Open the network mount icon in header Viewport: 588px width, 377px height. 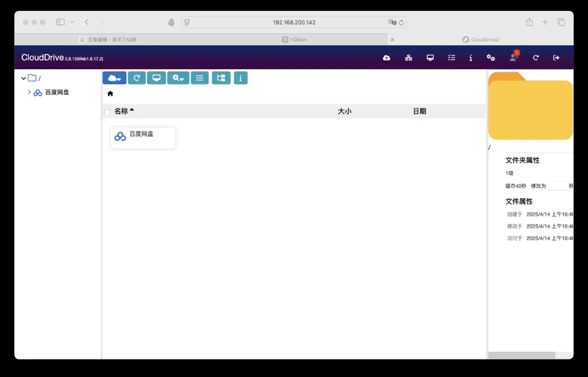point(408,58)
